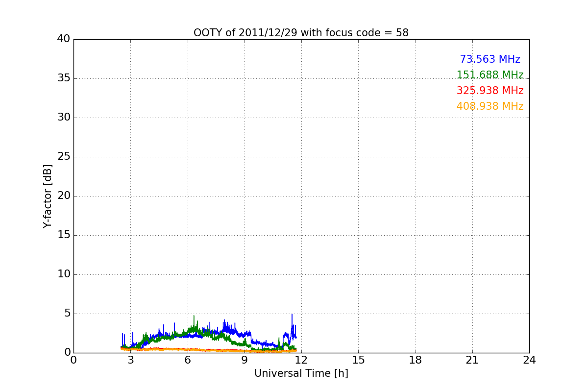588x392 pixels.
Task: Select the red '325.938 MHz' legend label
Action: [490, 91]
